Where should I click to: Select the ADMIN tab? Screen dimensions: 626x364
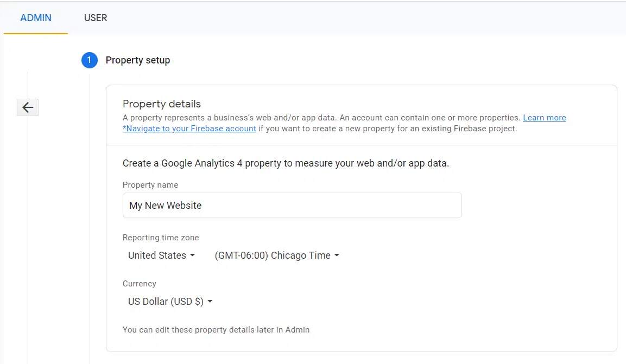(35, 18)
